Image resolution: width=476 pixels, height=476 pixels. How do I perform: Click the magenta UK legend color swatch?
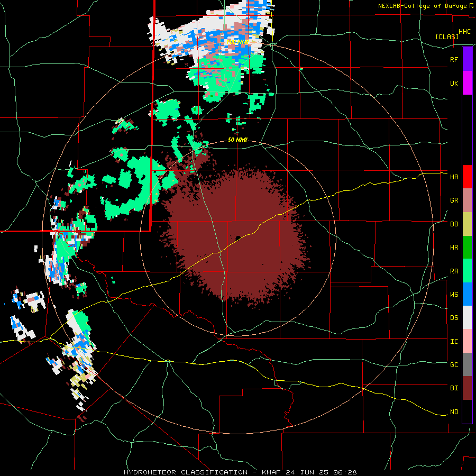467,83
